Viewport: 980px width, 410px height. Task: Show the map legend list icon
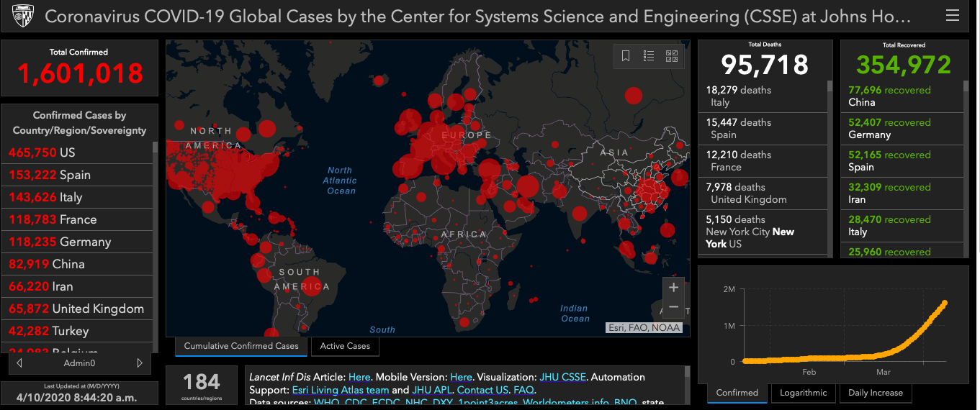649,56
